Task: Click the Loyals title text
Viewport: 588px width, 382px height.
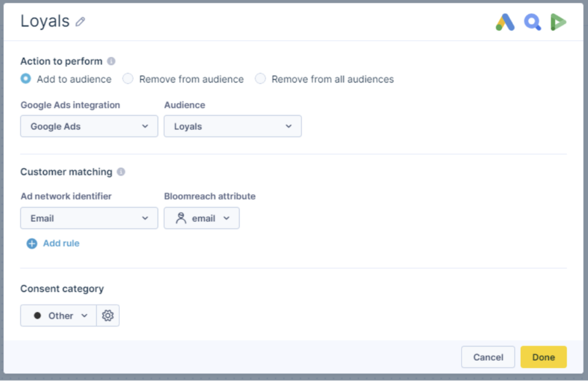Action: pyautogui.click(x=45, y=21)
